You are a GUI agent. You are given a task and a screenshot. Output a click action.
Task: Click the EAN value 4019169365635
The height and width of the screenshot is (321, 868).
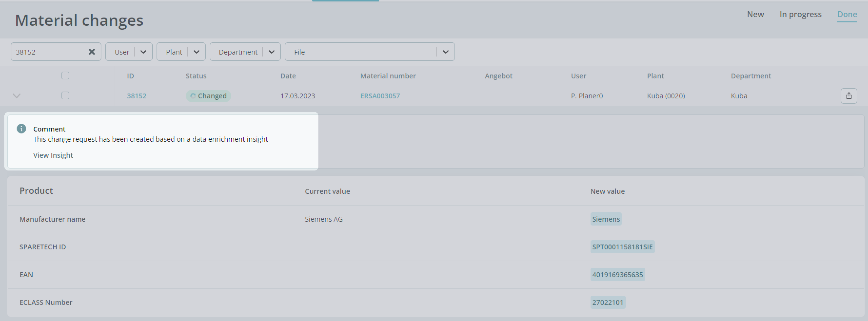617,274
